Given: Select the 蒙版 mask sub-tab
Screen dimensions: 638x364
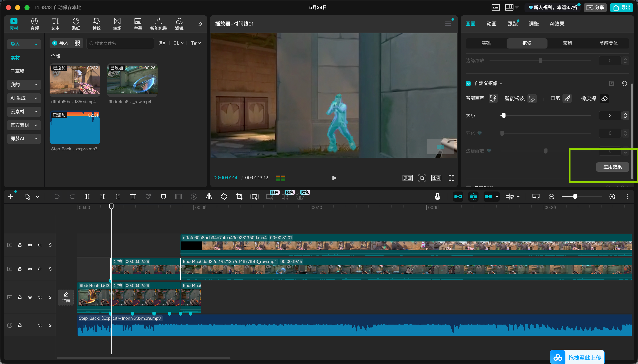Looking at the screenshot, I should (x=568, y=43).
